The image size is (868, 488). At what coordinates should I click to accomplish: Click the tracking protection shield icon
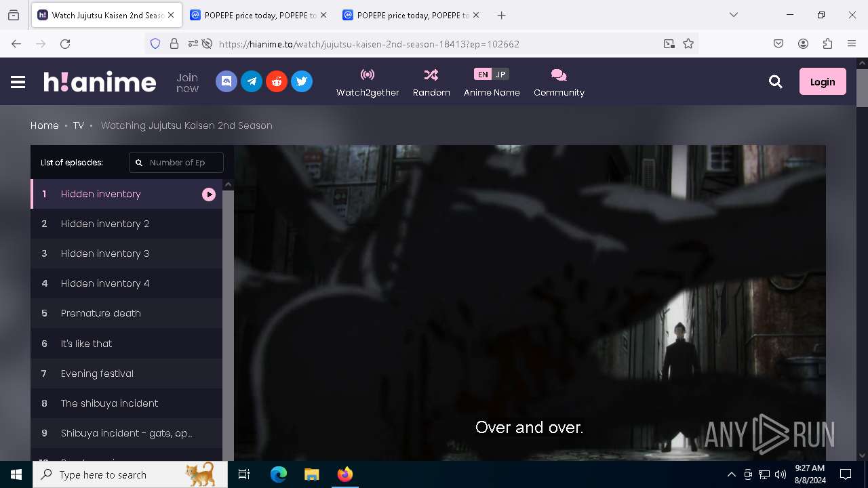[155, 43]
